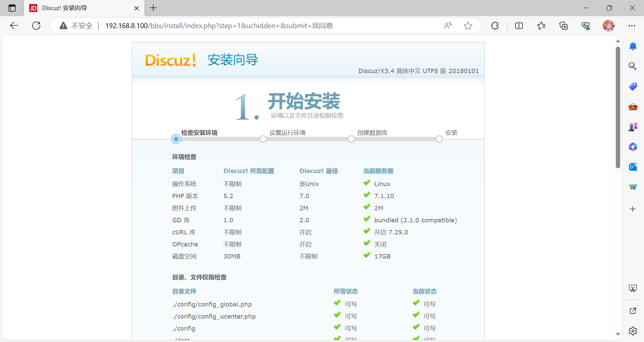Click the green check beside Linux
Image resolution: width=644 pixels, height=342 pixels.
[x=367, y=183]
